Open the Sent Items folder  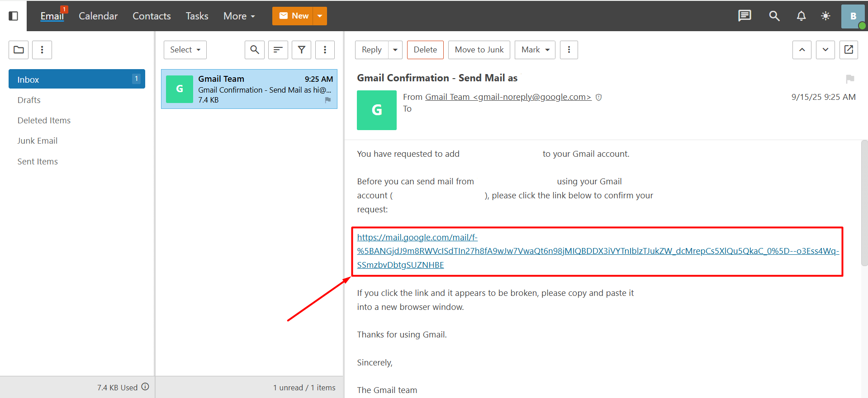(38, 161)
